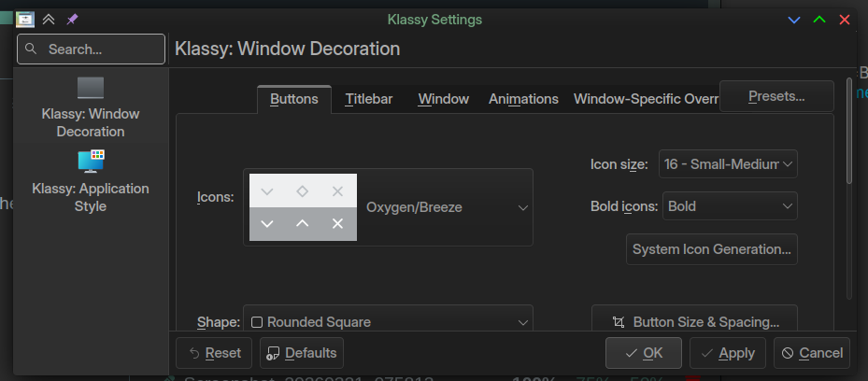Switch to the Titlebar tab
The height and width of the screenshot is (381, 868).
point(368,99)
